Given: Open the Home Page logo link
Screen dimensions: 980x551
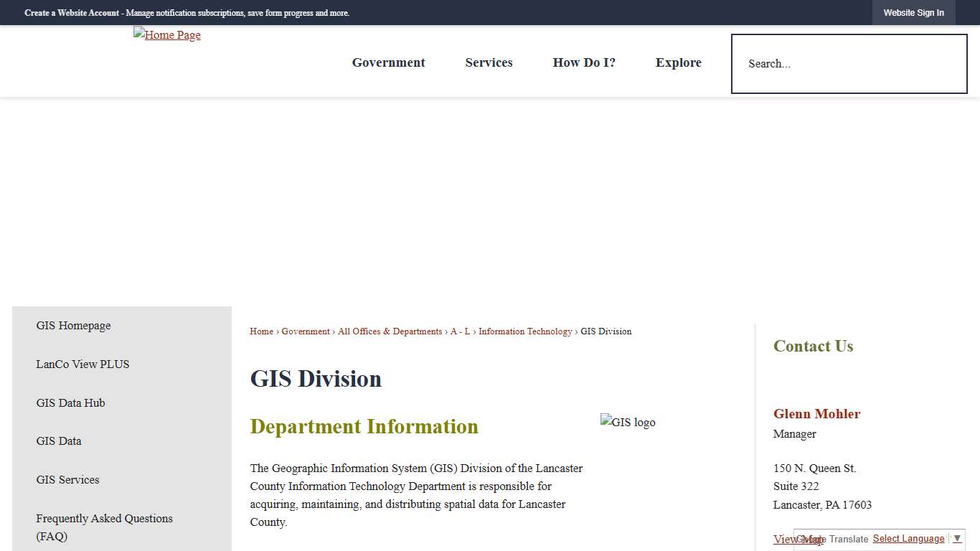Looking at the screenshot, I should [x=166, y=34].
